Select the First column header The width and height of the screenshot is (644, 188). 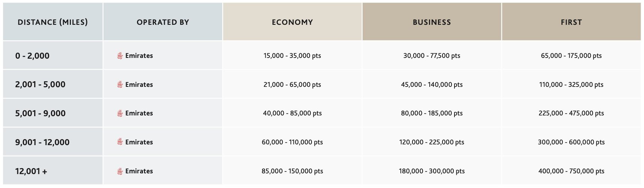tap(571, 22)
